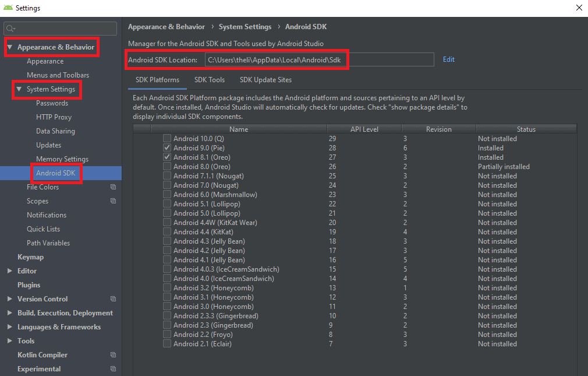588x376 pixels.
Task: Click project-level icon beside Experimental
Action: tap(113, 369)
